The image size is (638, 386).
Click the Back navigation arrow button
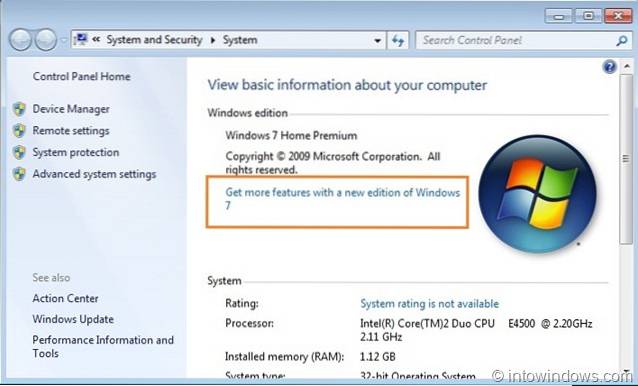pos(20,40)
